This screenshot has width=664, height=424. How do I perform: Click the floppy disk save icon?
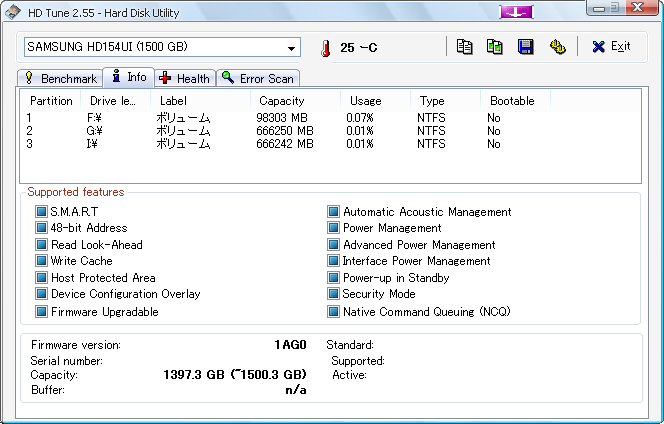point(526,47)
